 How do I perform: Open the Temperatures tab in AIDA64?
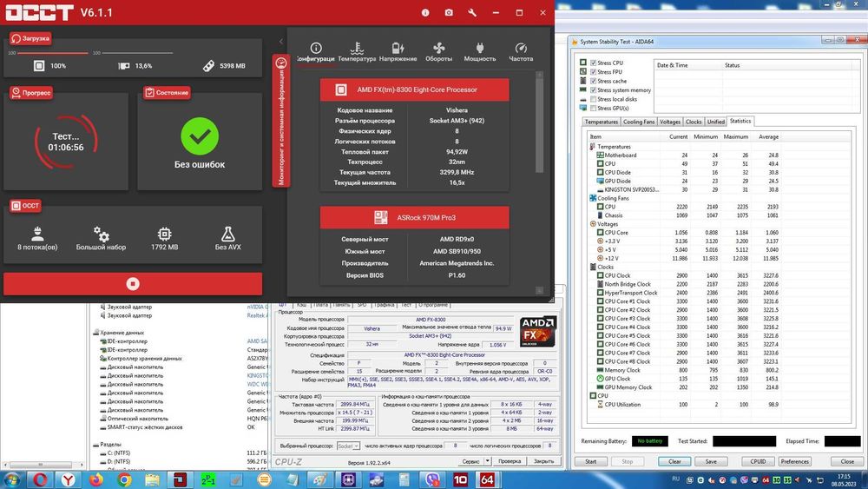602,122
